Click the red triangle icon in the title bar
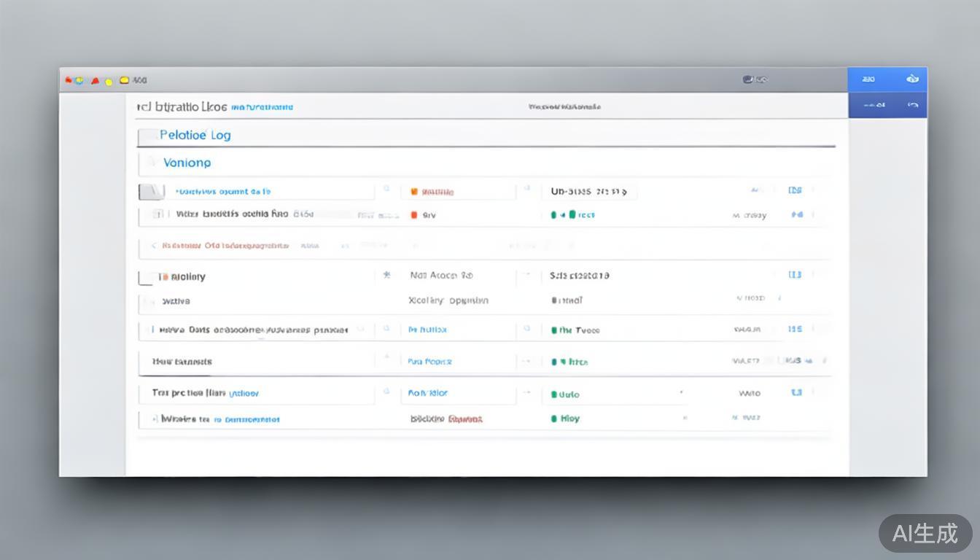The height and width of the screenshot is (560, 980). point(95,80)
